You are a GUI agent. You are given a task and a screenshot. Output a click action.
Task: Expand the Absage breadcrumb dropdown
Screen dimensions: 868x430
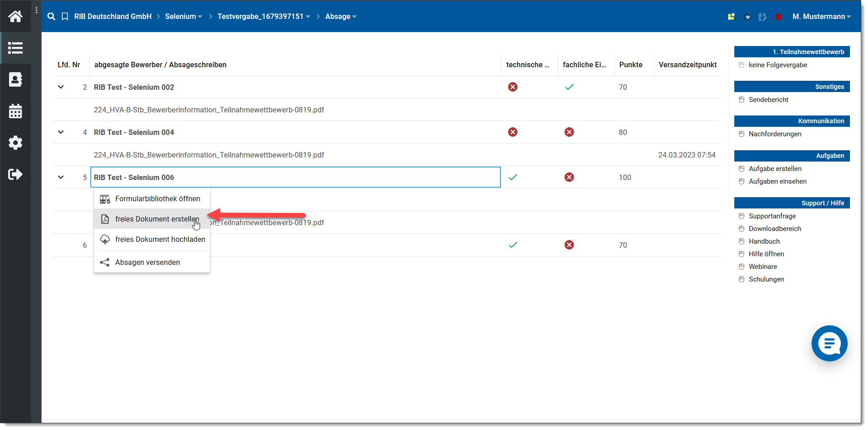(341, 17)
